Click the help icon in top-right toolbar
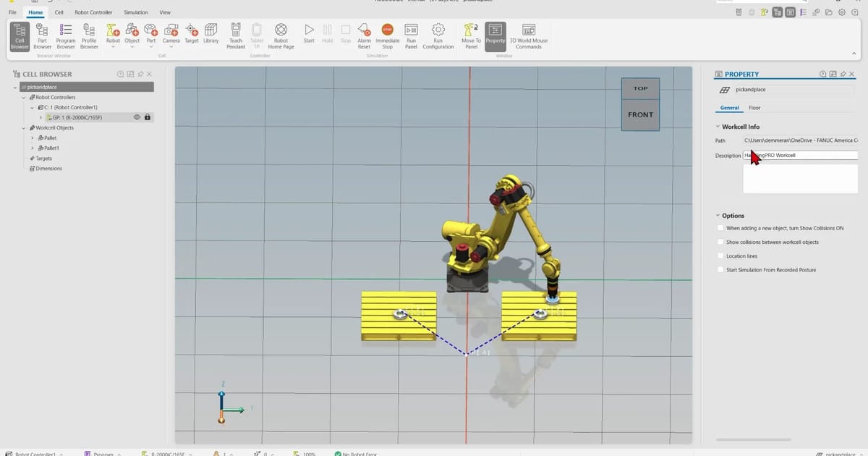 [x=856, y=12]
